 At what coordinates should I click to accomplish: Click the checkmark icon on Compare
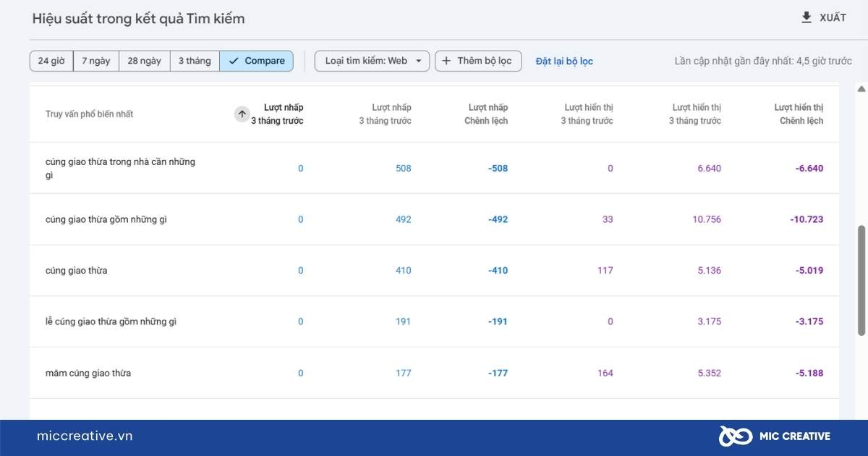click(x=233, y=61)
